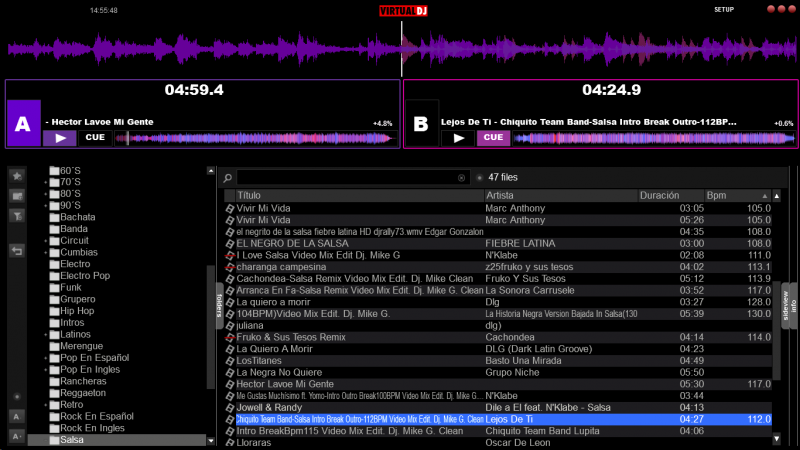Open the favorites star icon in sidebar
The image size is (800, 450).
(17, 175)
